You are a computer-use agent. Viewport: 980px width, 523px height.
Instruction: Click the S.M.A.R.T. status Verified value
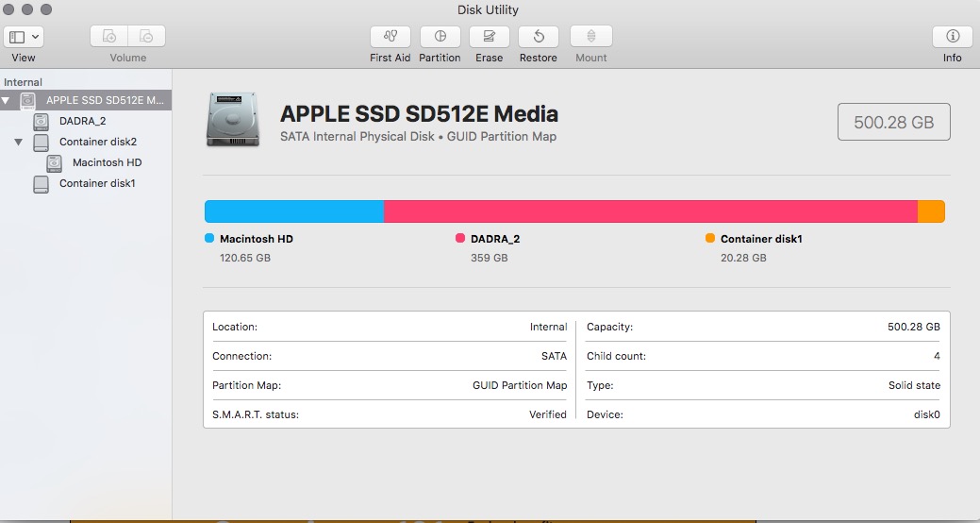pos(547,414)
